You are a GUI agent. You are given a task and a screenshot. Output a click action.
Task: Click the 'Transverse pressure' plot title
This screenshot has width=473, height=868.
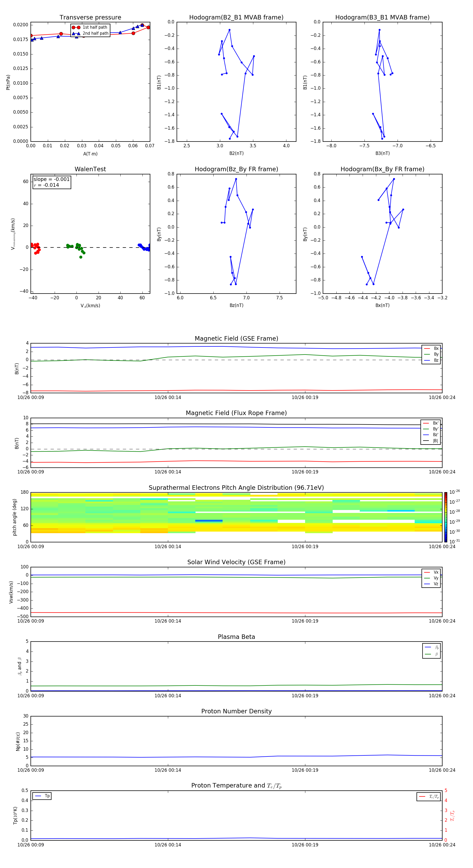point(90,17)
